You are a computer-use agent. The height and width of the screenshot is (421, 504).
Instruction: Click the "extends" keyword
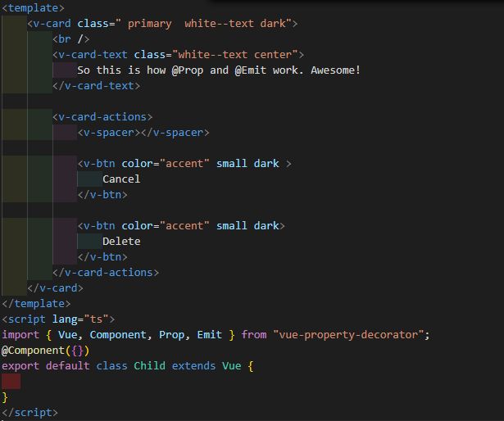193,366
